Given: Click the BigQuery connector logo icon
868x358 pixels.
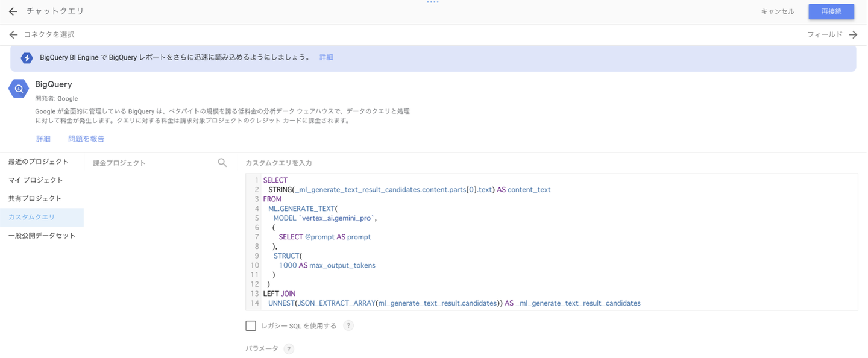Looking at the screenshot, I should (x=19, y=89).
